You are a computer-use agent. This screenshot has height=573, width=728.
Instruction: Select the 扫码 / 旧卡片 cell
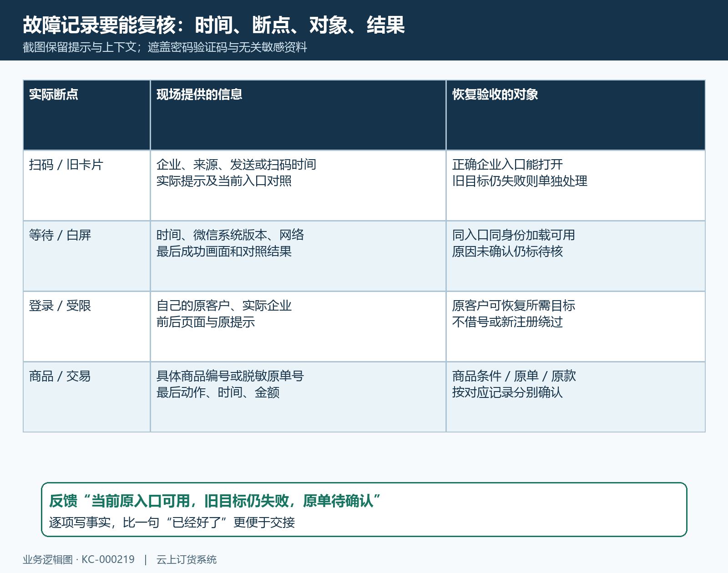coord(86,186)
